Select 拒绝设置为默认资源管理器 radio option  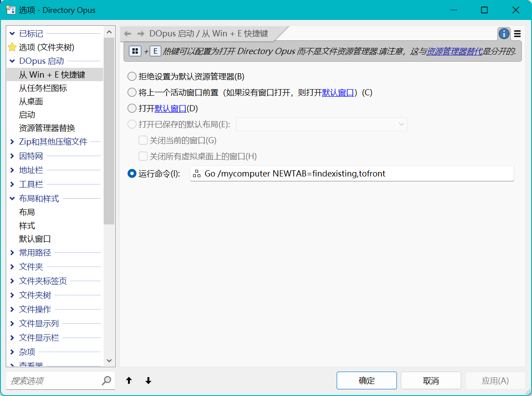pyautogui.click(x=132, y=76)
